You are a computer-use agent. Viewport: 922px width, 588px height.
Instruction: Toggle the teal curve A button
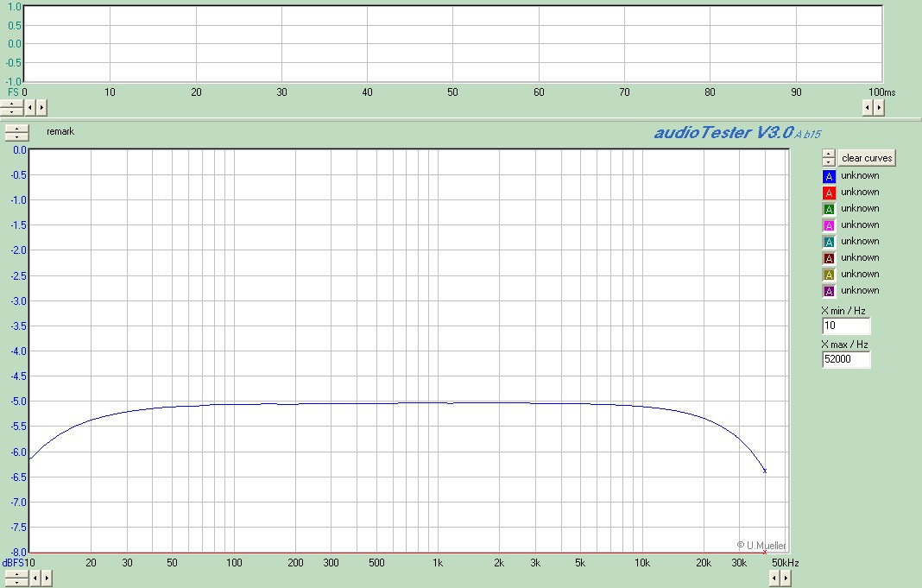click(829, 243)
